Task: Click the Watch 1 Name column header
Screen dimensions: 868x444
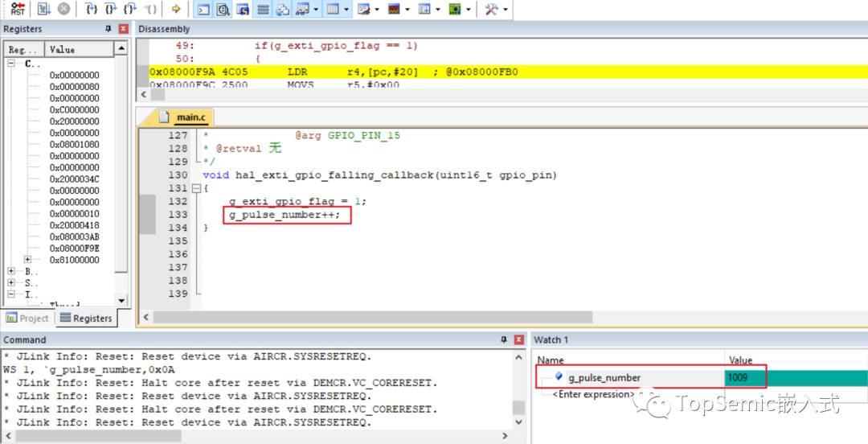Action: coord(629,360)
